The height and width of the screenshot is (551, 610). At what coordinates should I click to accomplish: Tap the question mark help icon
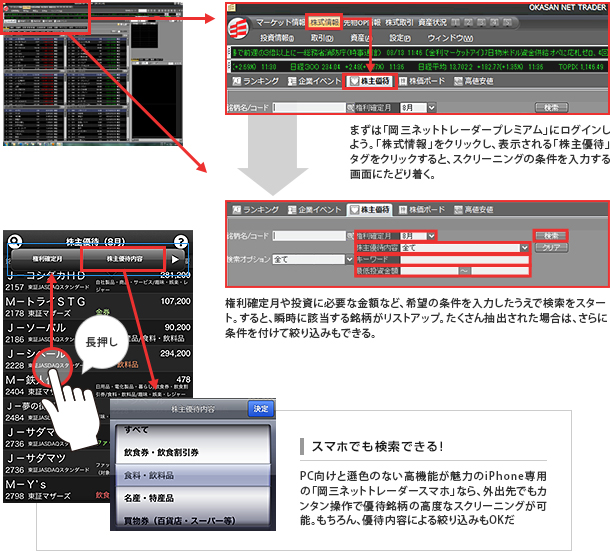coord(181,241)
